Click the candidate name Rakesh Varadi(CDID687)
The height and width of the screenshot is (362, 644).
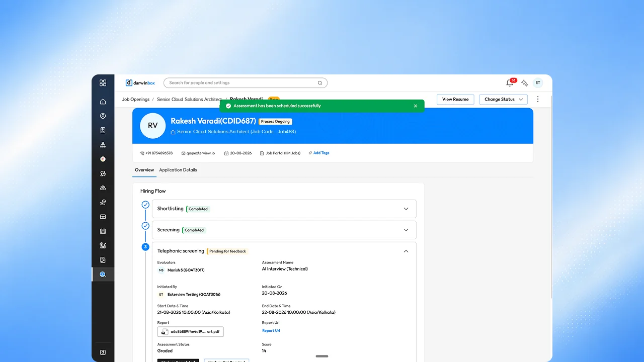tap(213, 121)
